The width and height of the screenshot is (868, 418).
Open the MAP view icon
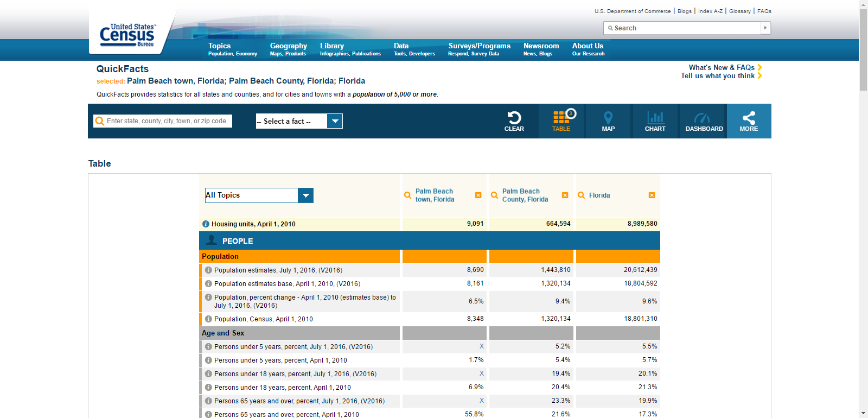pyautogui.click(x=608, y=118)
